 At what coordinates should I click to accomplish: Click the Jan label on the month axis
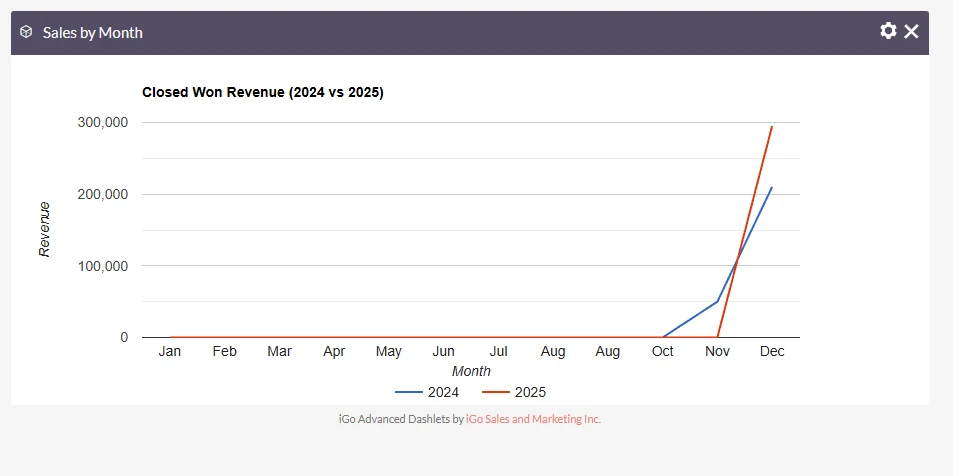(170, 352)
